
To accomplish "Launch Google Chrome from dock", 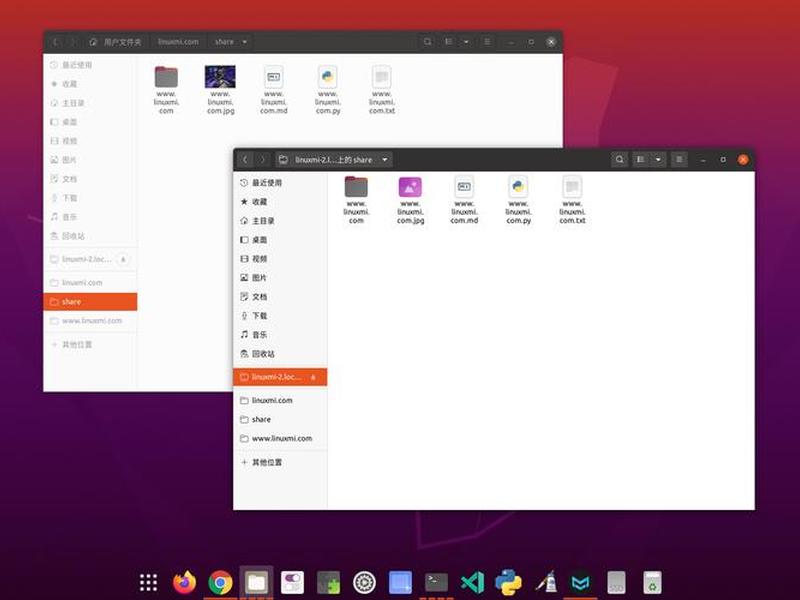I will tap(220, 582).
